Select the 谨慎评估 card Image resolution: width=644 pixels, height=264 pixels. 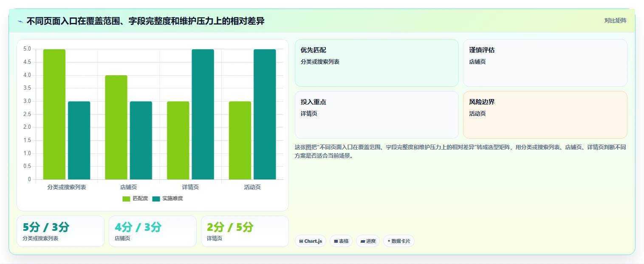[545, 63]
